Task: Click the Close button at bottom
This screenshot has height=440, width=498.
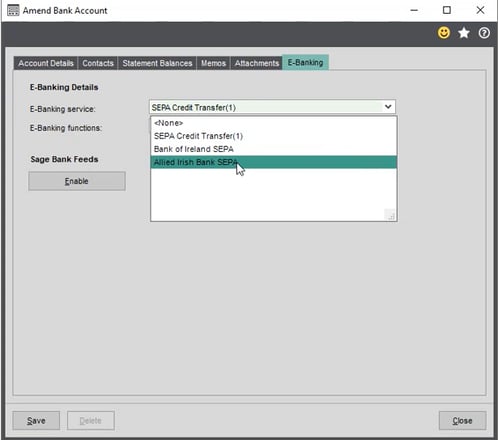Action: [x=462, y=421]
